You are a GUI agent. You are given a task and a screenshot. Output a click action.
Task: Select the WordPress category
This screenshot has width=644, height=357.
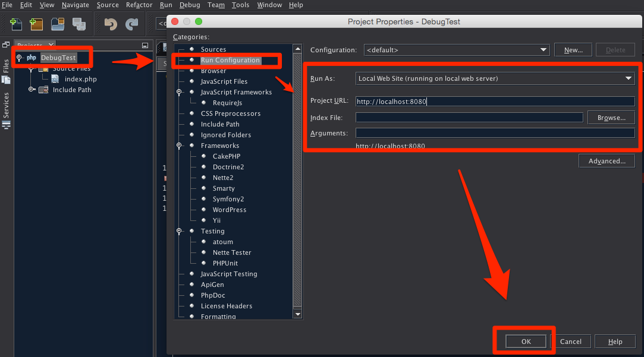click(x=229, y=209)
